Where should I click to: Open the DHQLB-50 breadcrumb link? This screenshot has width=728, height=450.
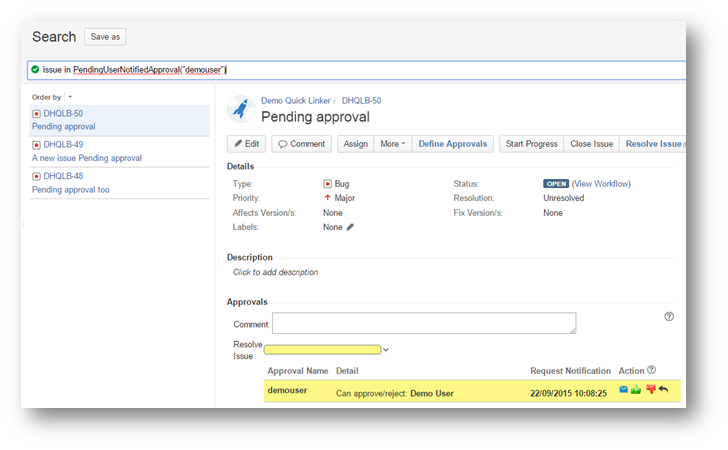(361, 101)
